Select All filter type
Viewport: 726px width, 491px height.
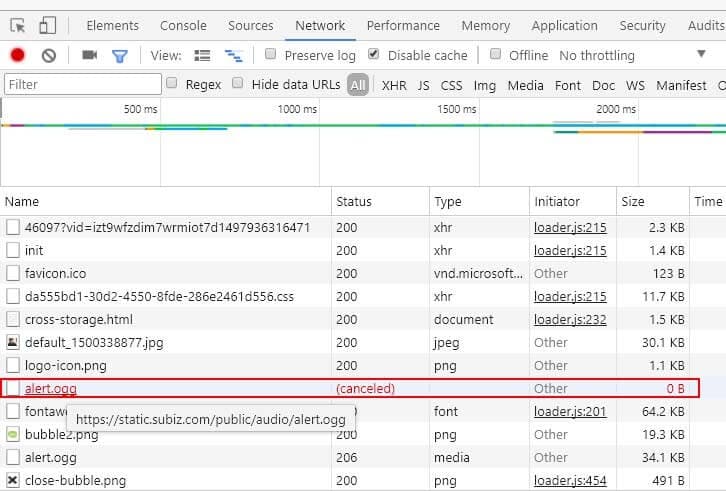click(x=358, y=85)
